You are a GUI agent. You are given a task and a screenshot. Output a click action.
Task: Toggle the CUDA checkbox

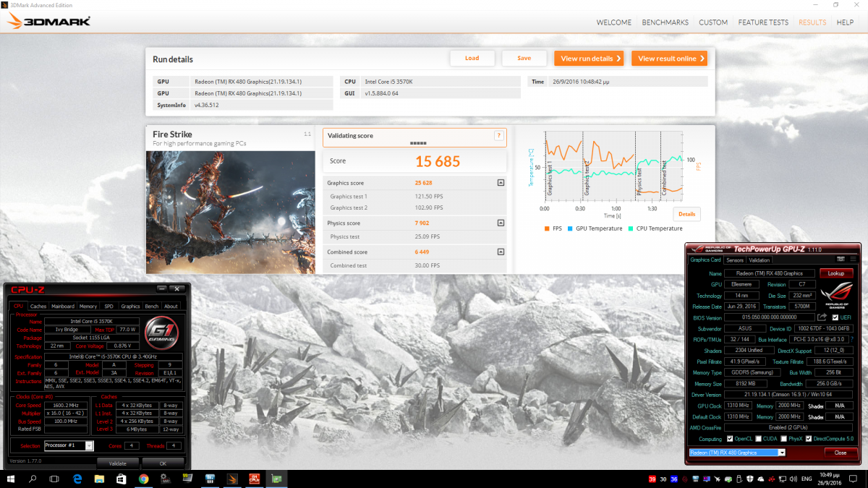pyautogui.click(x=758, y=439)
